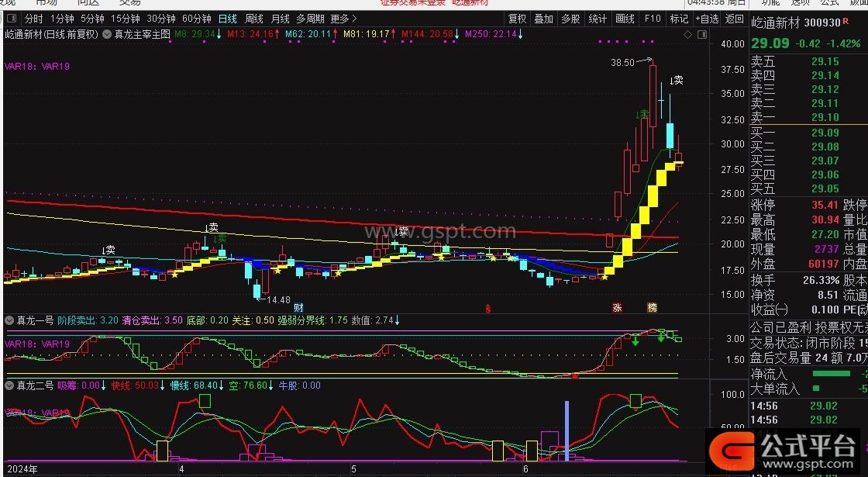Click the 榜 marker icon
Viewport: 868px width, 477px height.
click(653, 307)
